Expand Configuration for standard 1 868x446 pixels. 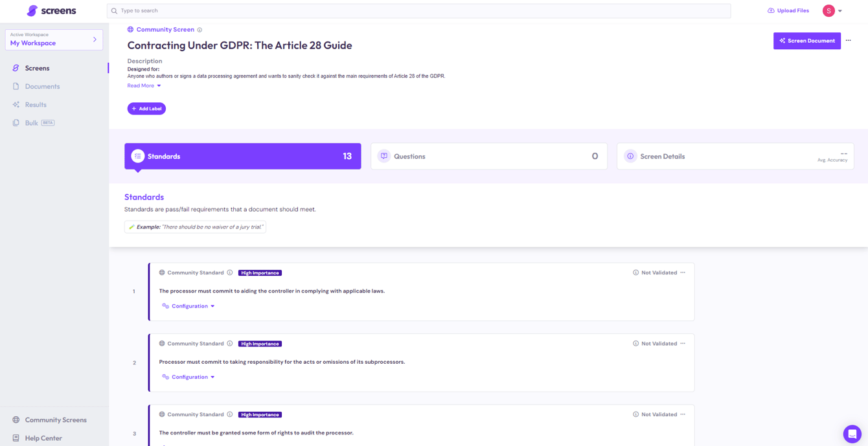click(188, 306)
